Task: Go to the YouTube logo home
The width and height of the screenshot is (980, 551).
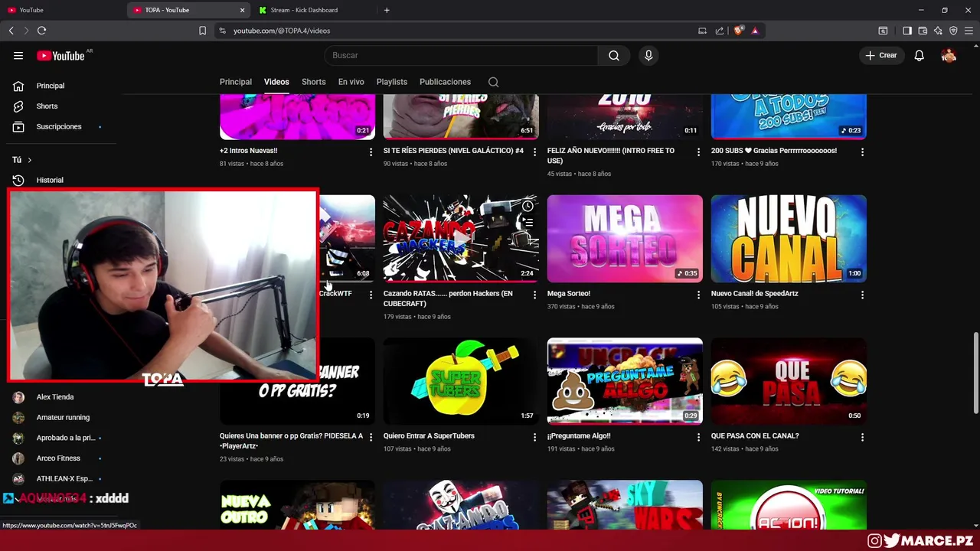Action: (x=61, y=55)
